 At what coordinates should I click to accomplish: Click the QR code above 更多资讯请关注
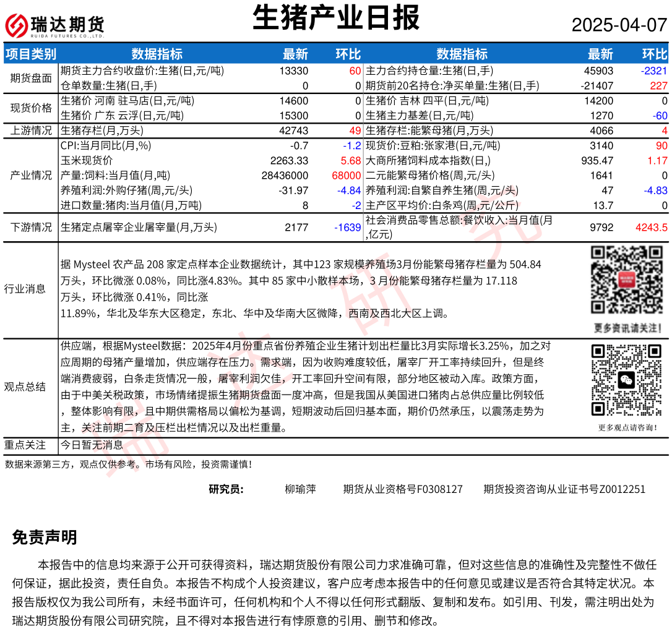coord(627,280)
